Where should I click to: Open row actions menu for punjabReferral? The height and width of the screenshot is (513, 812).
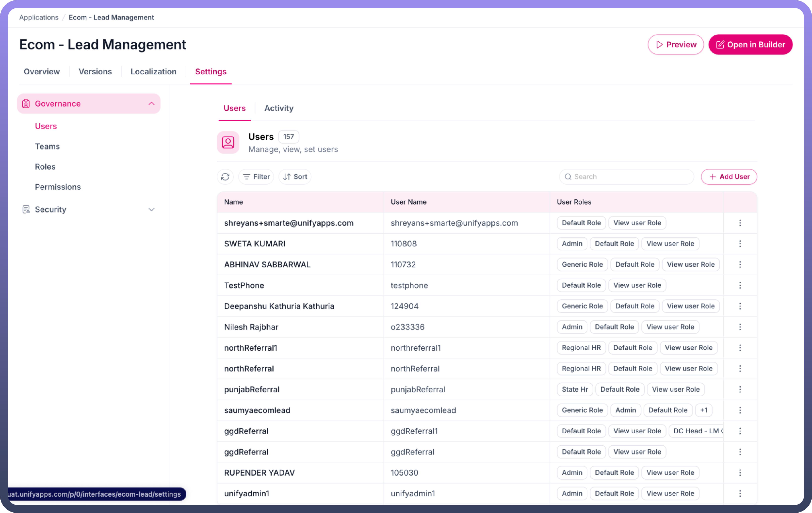coord(740,389)
